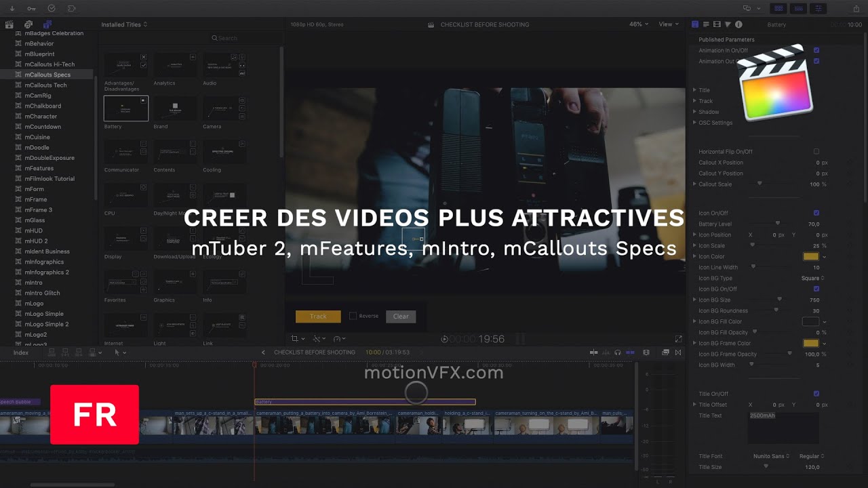This screenshot has width=868, height=488.
Task: Open the Nunito Sans font dropdown
Action: point(772,456)
